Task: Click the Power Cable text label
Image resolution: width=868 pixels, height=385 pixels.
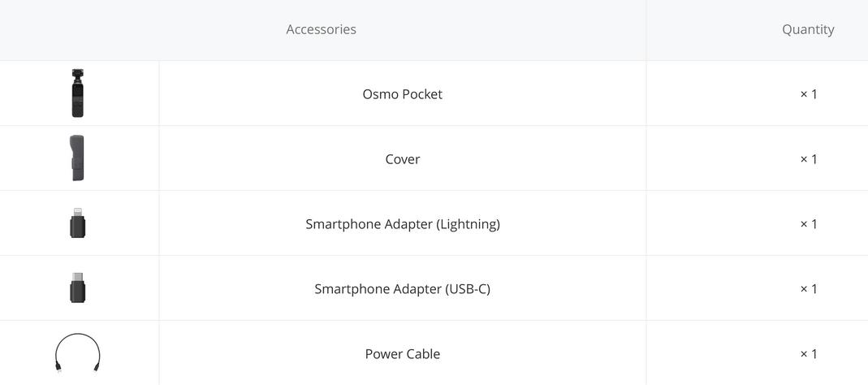Action: [403, 353]
